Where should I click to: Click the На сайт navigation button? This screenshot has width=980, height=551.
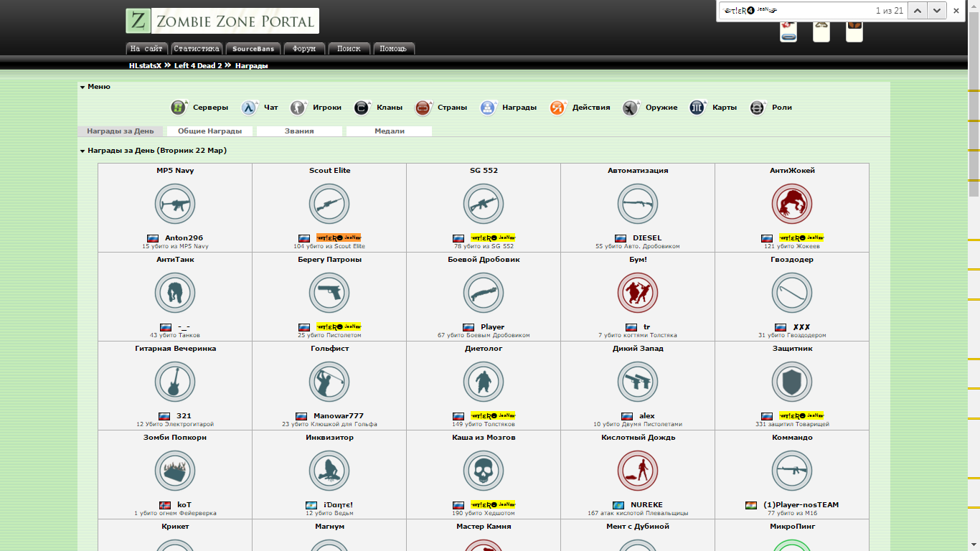click(147, 49)
